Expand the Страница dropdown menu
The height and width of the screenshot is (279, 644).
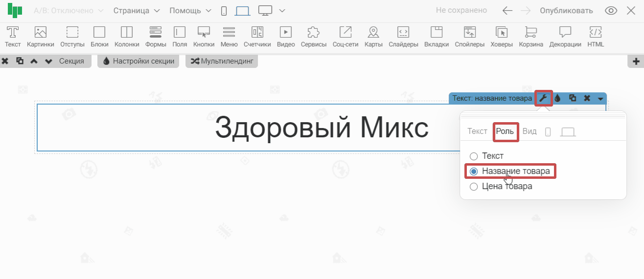point(137,11)
